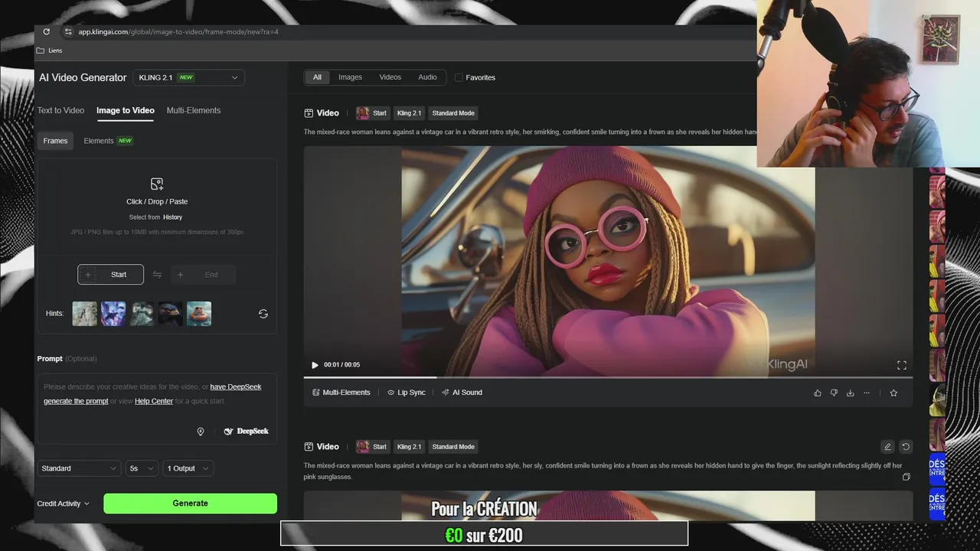Switch to the Multi-Elements tab at top
Viewport: 980px width, 551px height.
194,110
